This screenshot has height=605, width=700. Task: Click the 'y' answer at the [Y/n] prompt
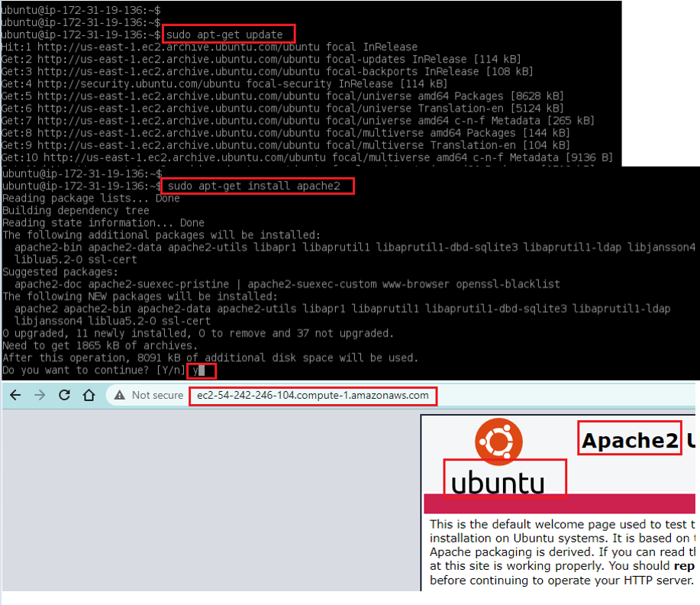(x=195, y=370)
